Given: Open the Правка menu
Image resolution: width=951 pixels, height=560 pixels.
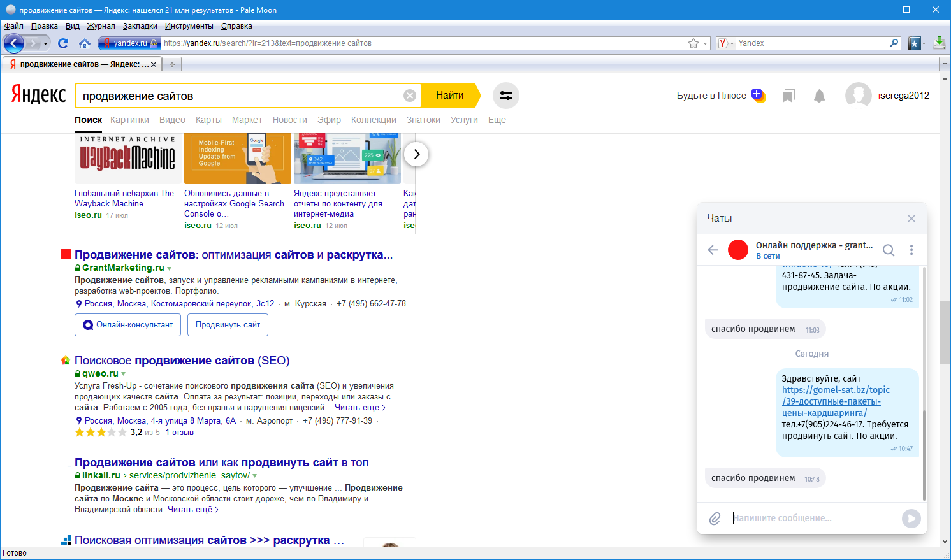Looking at the screenshot, I should 44,26.
